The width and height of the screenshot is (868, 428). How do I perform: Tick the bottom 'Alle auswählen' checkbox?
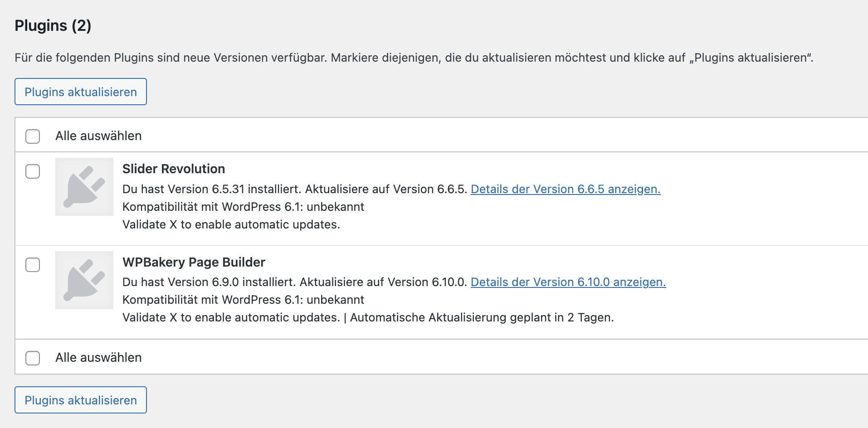pos(33,358)
